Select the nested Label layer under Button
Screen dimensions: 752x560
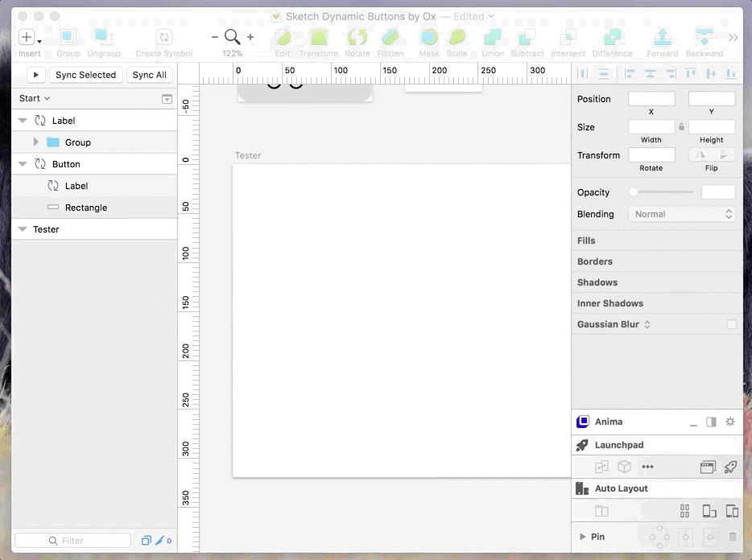click(94, 186)
